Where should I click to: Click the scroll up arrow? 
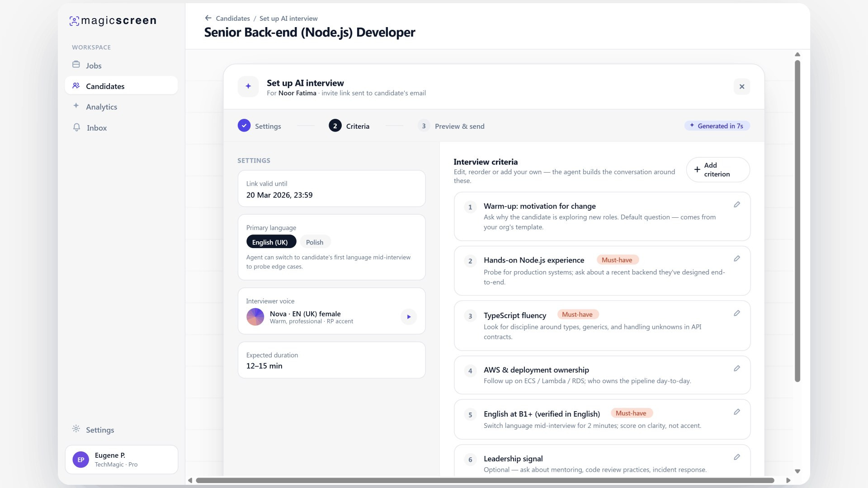[797, 54]
